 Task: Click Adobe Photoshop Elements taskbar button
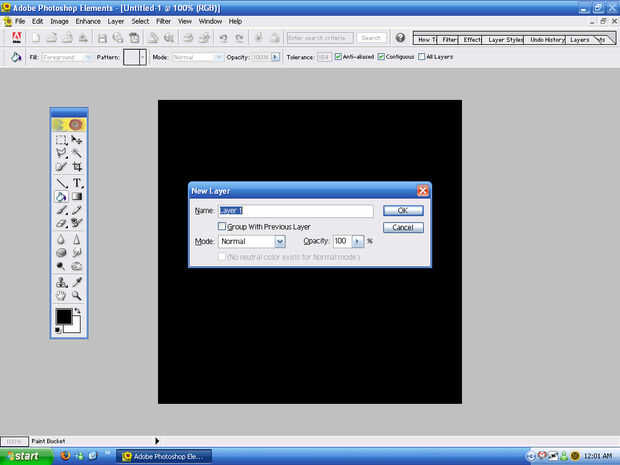coord(164,456)
